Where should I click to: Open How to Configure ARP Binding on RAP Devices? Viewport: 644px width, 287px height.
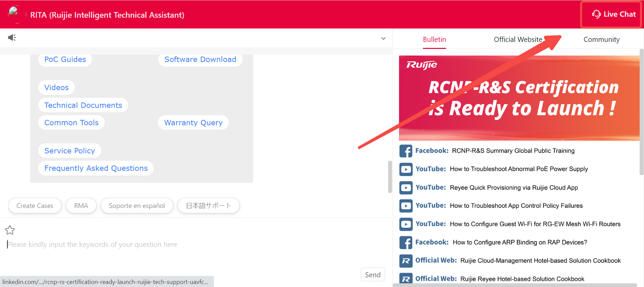pos(520,242)
